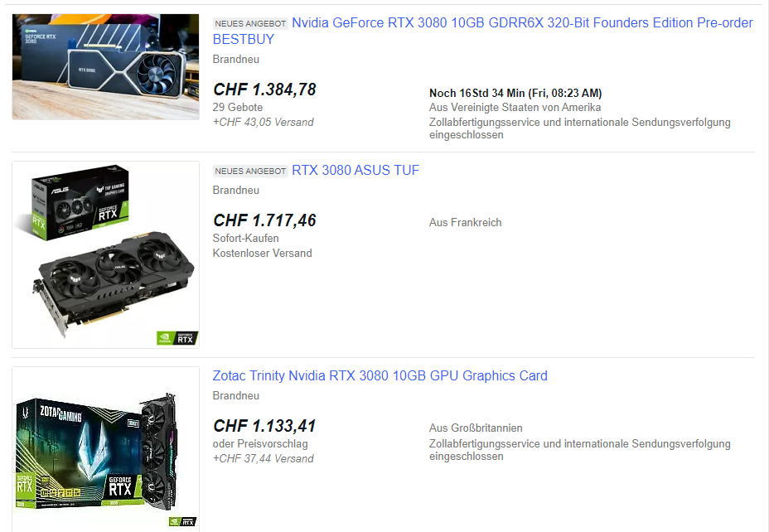The height and width of the screenshot is (532, 769).
Task: Click the Aus Großbritannien location text
Action: coord(476,428)
